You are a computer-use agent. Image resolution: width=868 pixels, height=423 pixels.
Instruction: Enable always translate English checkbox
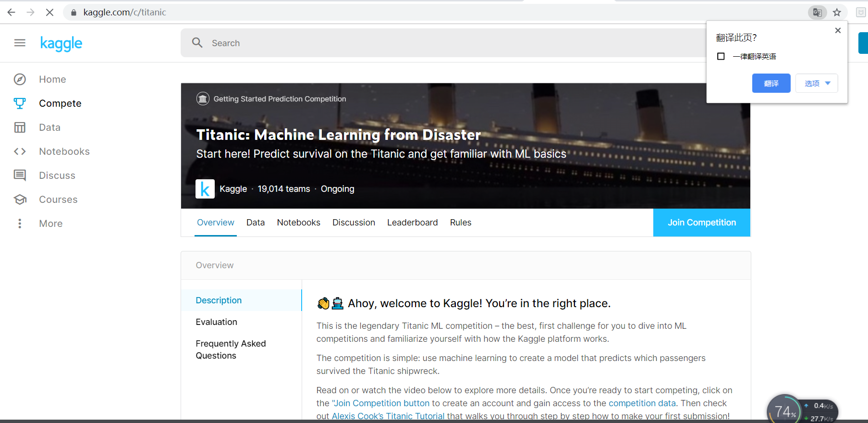pyautogui.click(x=721, y=56)
